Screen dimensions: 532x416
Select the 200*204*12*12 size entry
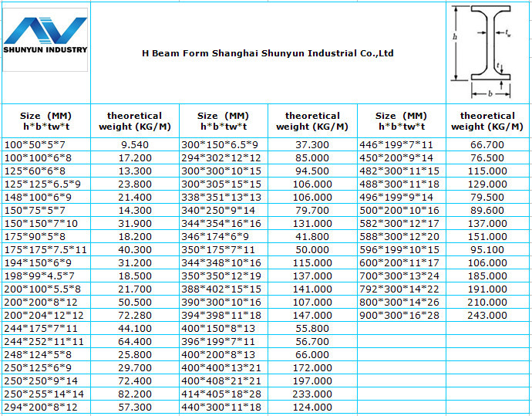[45, 315]
